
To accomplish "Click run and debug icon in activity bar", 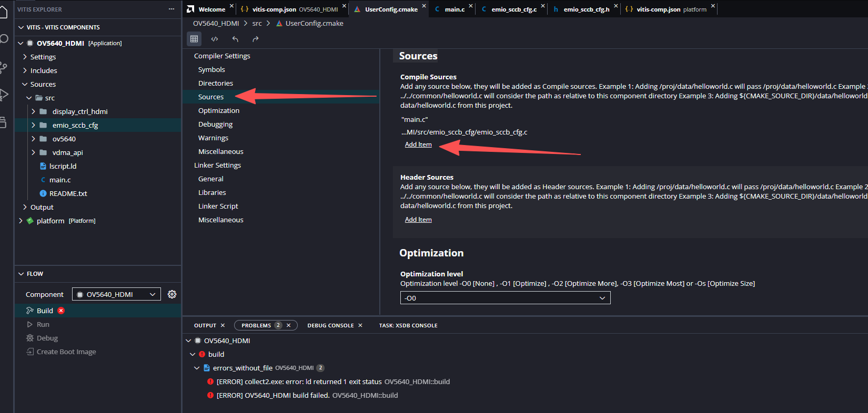I will tap(4, 95).
